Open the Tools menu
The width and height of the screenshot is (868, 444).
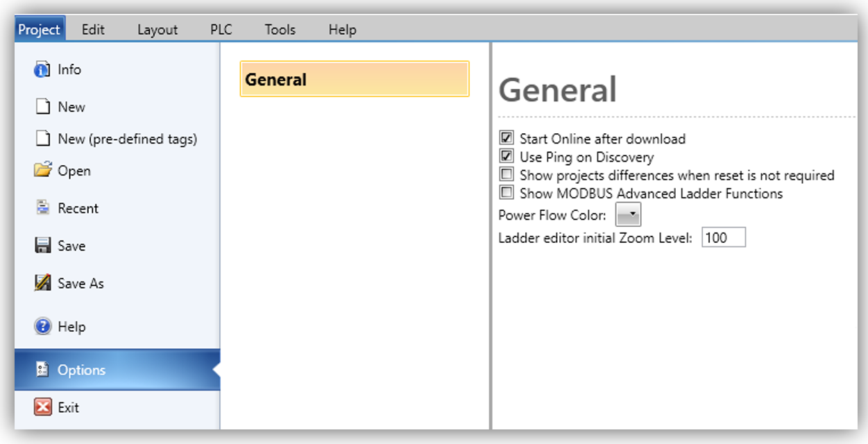(x=280, y=30)
